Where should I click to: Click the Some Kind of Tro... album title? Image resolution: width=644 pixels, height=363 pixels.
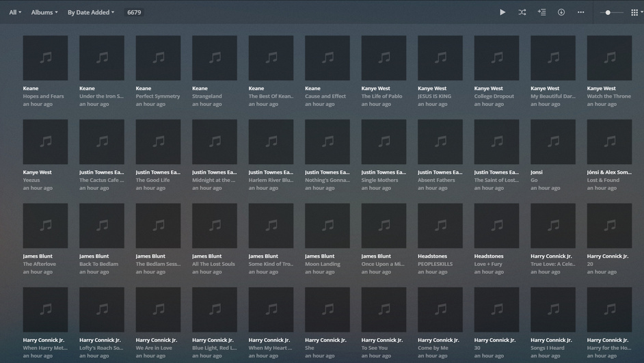[x=271, y=264]
